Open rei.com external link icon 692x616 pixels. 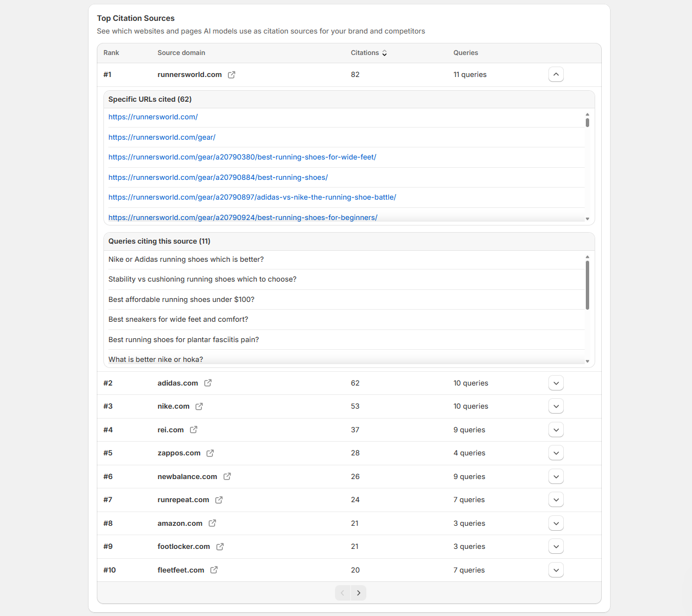pyautogui.click(x=194, y=430)
